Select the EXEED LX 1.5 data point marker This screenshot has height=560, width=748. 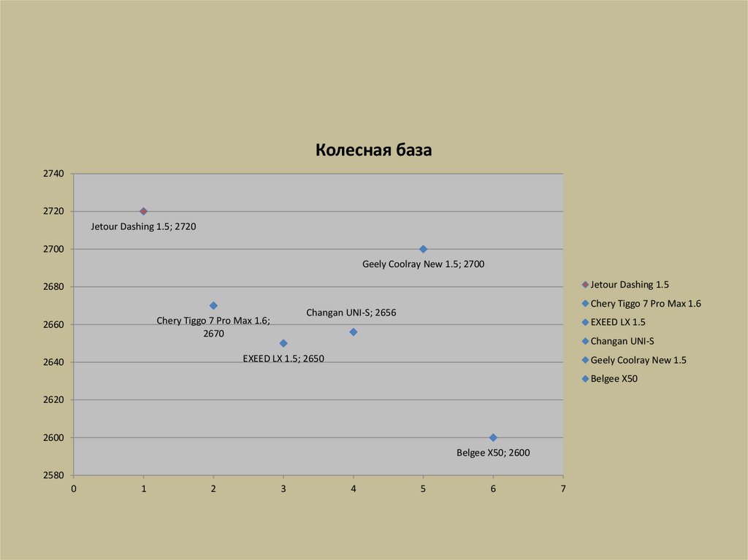point(283,343)
